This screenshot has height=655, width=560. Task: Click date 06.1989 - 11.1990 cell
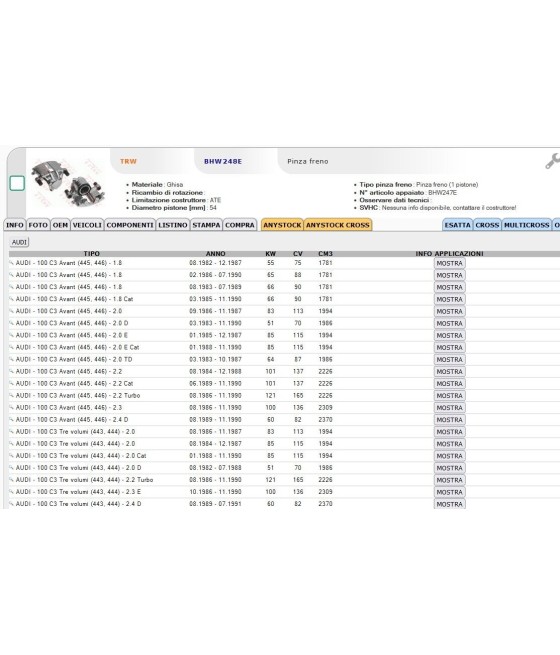(215, 383)
